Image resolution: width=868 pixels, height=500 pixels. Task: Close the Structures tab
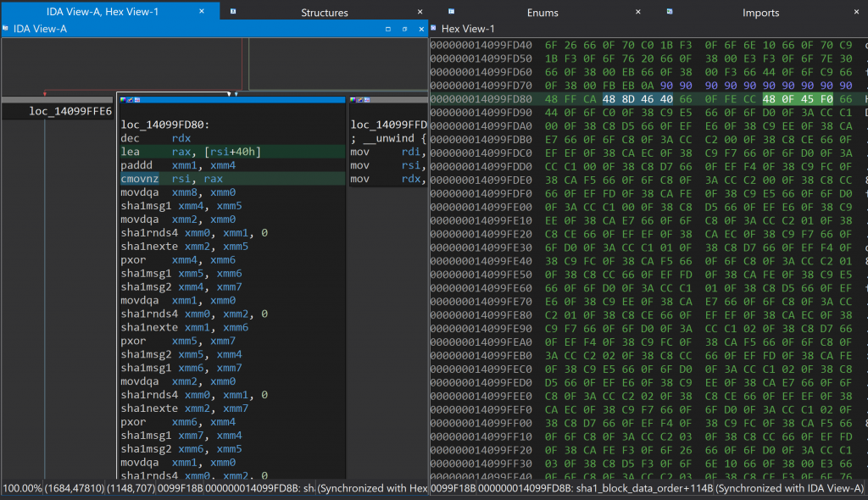(x=420, y=12)
